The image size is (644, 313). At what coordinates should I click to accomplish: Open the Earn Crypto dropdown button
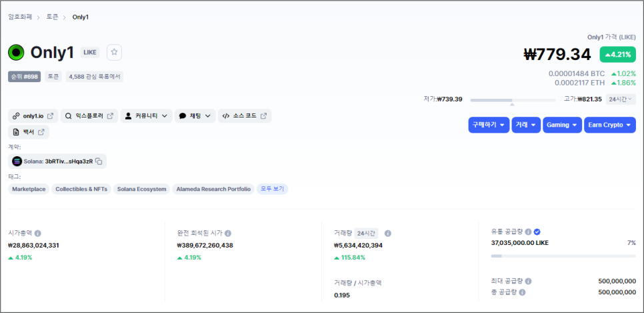610,125
